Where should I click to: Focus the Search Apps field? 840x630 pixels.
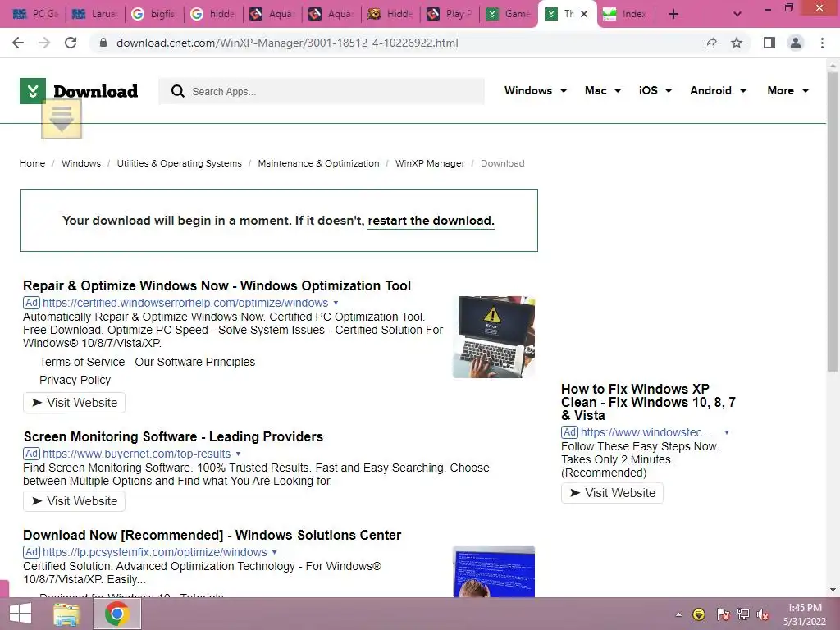(x=322, y=91)
